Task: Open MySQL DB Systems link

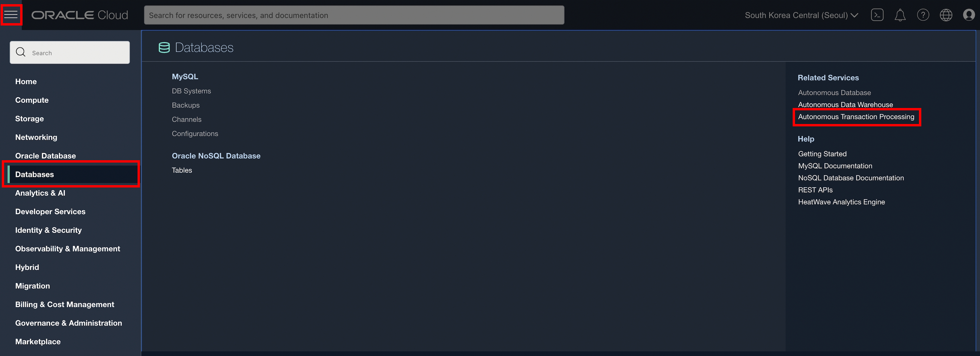Action: tap(191, 91)
